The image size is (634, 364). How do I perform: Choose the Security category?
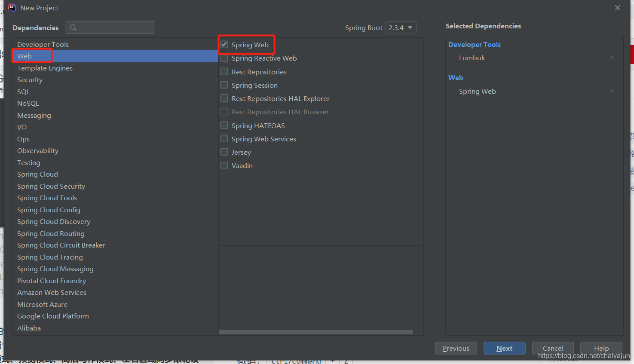click(x=116, y=80)
